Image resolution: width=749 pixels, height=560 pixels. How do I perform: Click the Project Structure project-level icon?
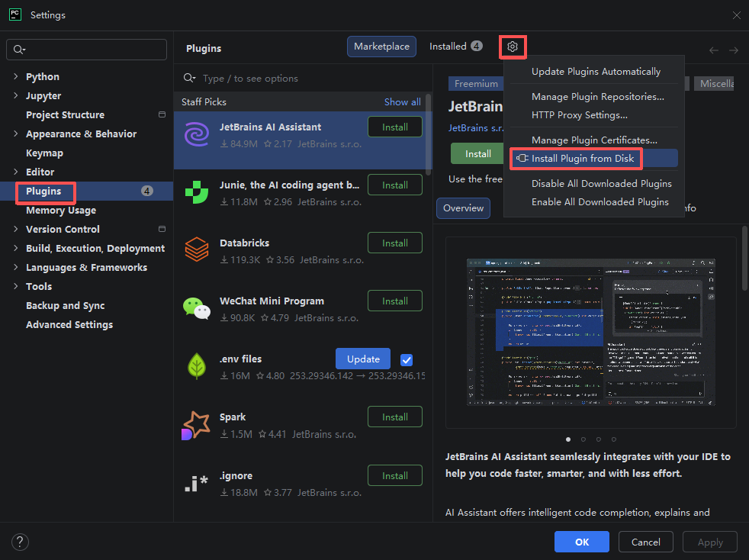(x=162, y=114)
